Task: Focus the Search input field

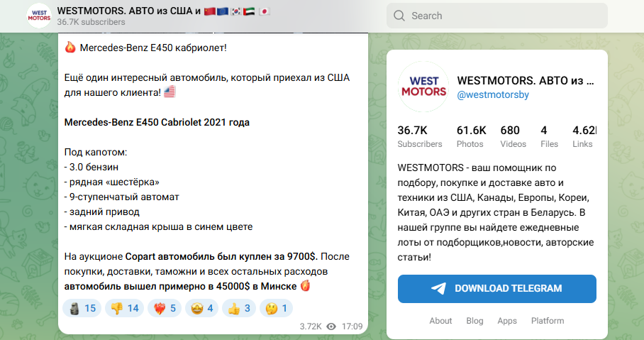Action: (x=497, y=16)
